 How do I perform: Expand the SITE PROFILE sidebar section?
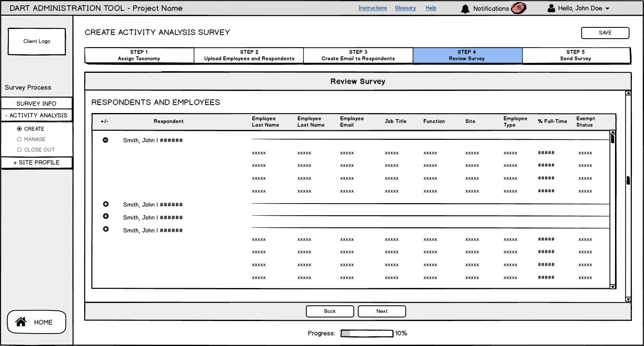(x=36, y=163)
